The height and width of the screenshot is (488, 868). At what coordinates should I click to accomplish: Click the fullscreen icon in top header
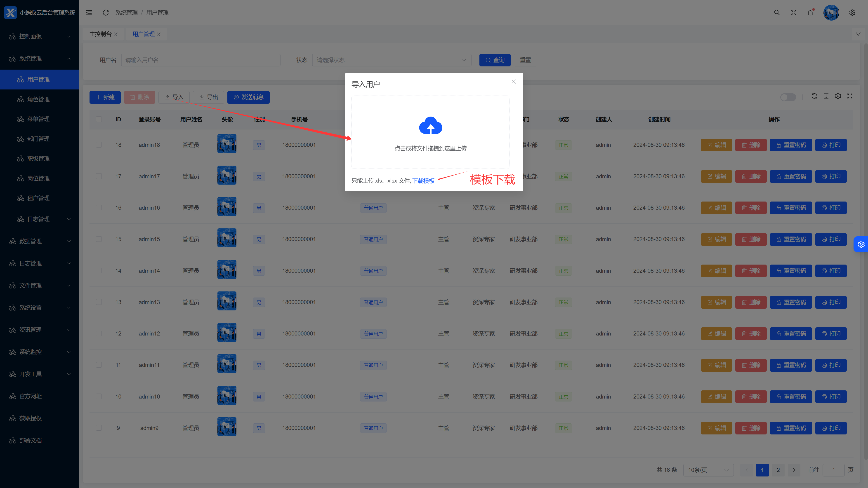(x=794, y=13)
